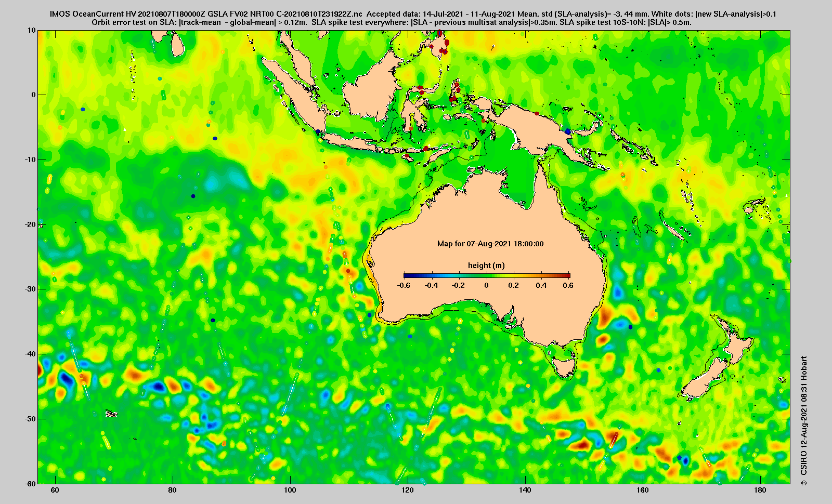The height and width of the screenshot is (504, 832).
Task: Click latitude axis label 10
Action: [32, 31]
